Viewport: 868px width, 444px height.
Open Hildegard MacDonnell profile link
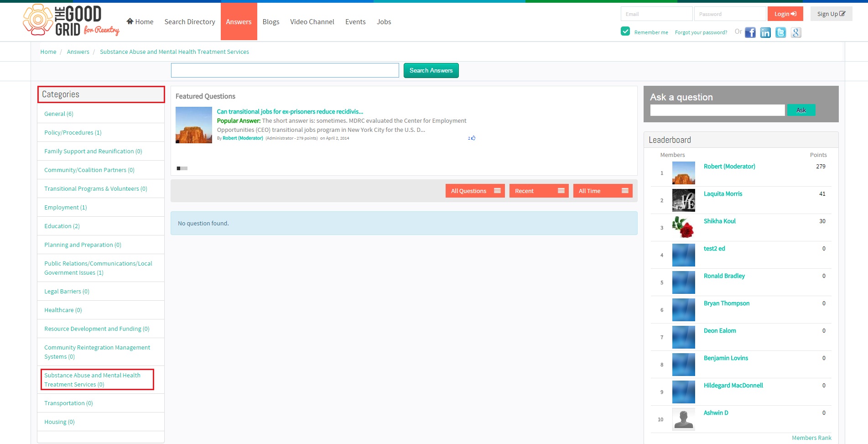(x=733, y=385)
